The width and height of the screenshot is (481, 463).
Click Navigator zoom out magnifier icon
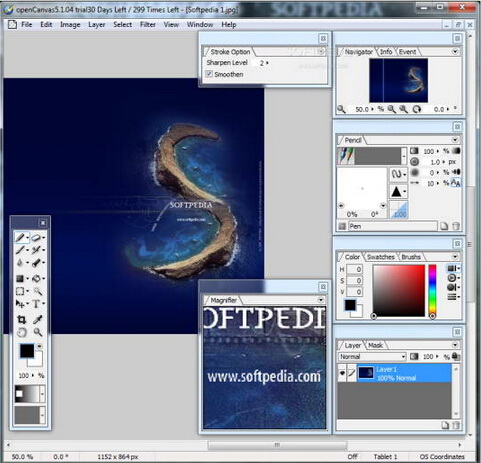(x=392, y=109)
